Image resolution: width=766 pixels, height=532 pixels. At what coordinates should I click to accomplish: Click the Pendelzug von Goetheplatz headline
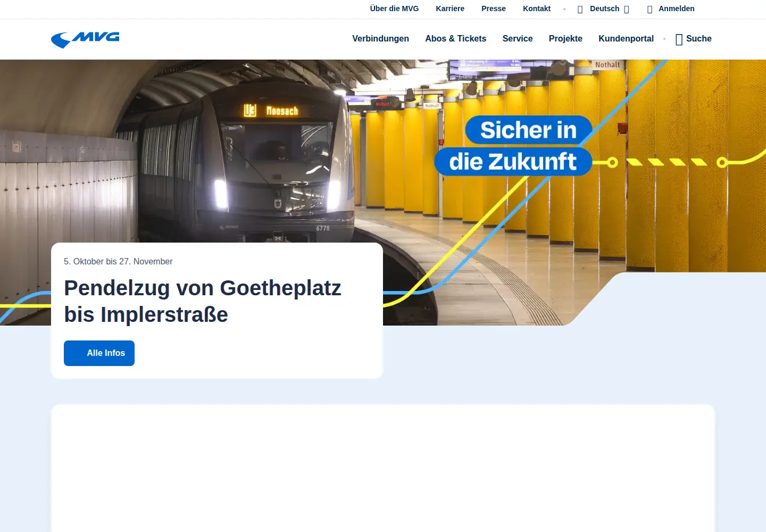click(x=203, y=301)
